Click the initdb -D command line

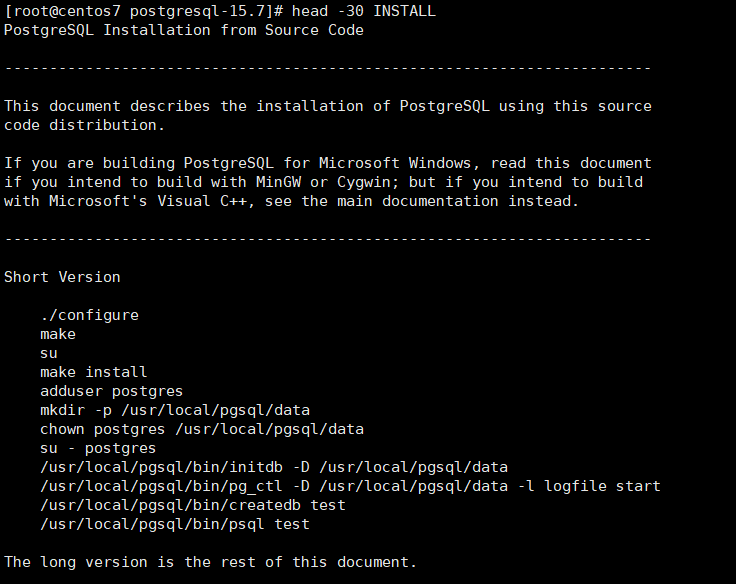[x=274, y=468]
